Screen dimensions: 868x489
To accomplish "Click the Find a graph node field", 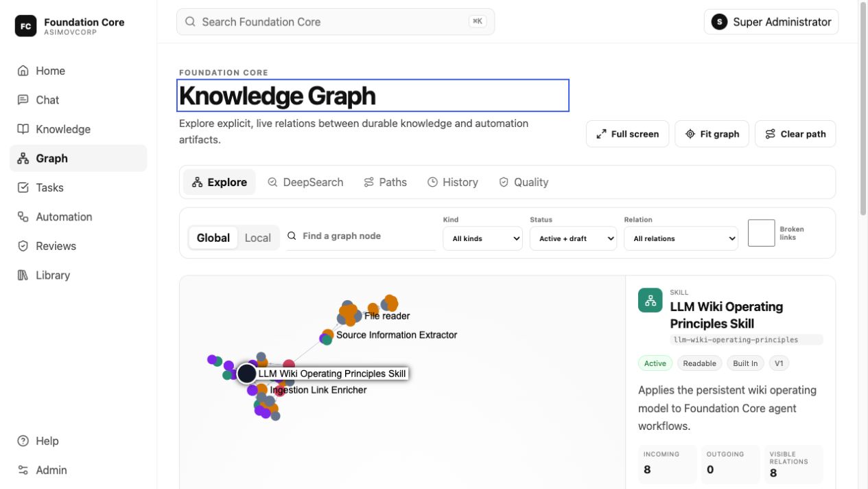I will pyautogui.click(x=361, y=236).
